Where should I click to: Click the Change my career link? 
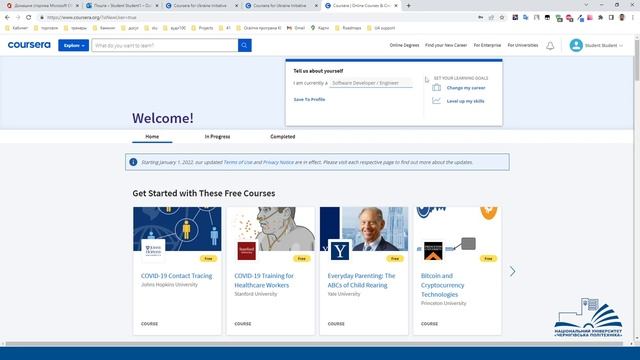pos(466,88)
